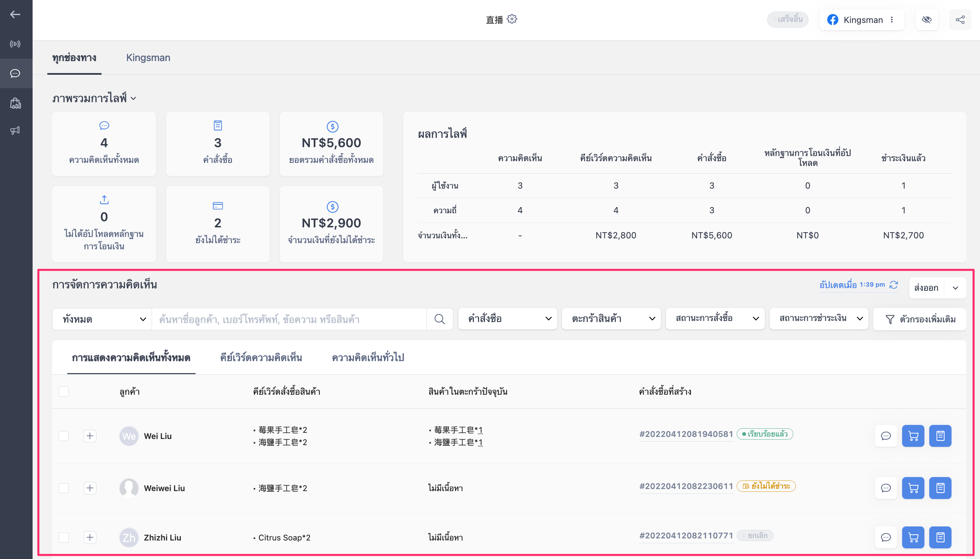Open the megaphone promotions sidebar icon
The image size is (980, 559).
click(15, 131)
